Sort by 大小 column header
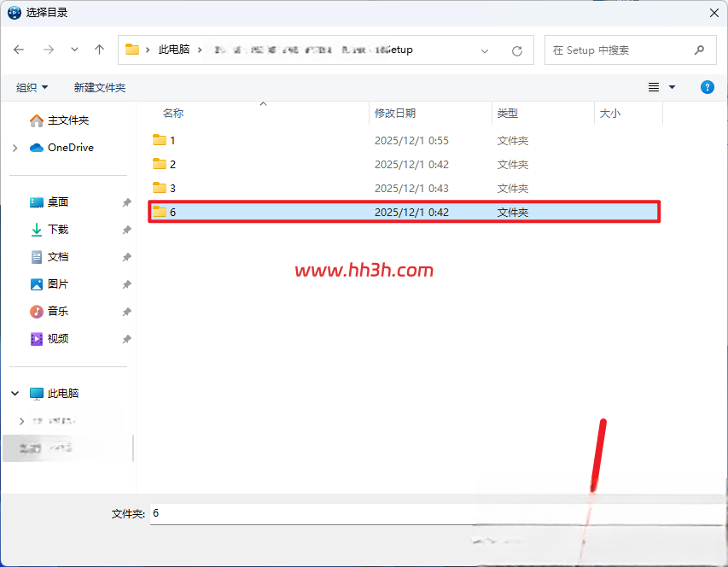 coord(610,114)
